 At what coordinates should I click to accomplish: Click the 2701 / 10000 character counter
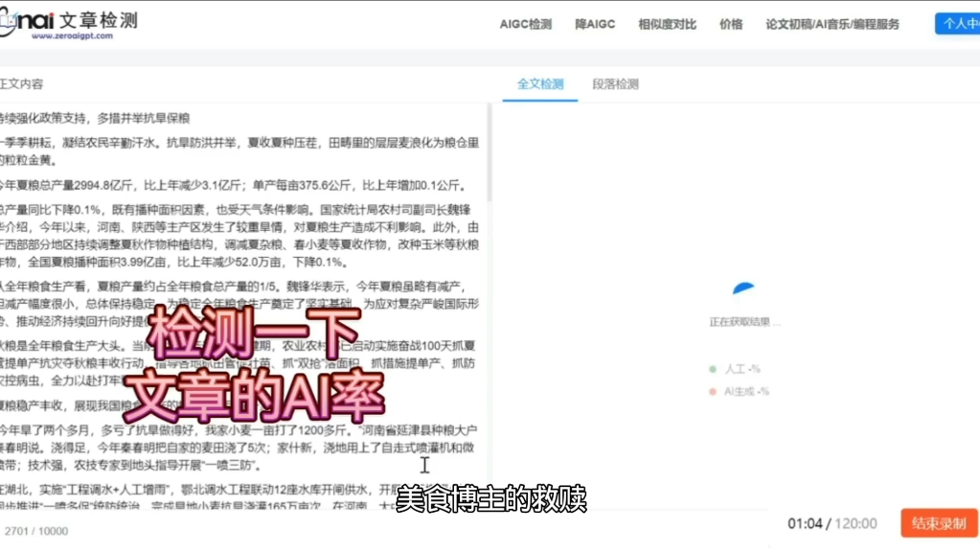pos(36,531)
